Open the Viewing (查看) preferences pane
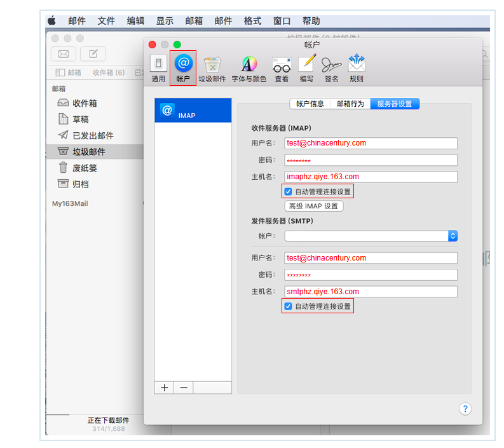504x448 pixels. (x=282, y=69)
